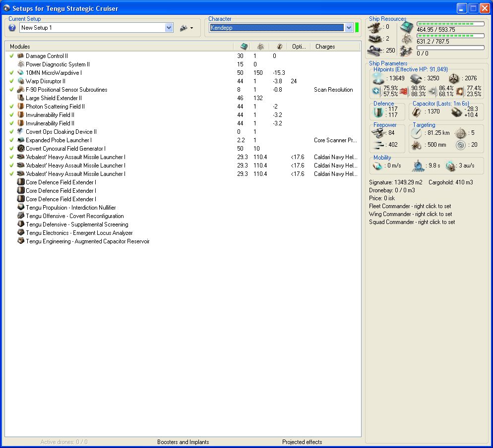Toggle Photon Scattering Field II checkmark

[11, 106]
